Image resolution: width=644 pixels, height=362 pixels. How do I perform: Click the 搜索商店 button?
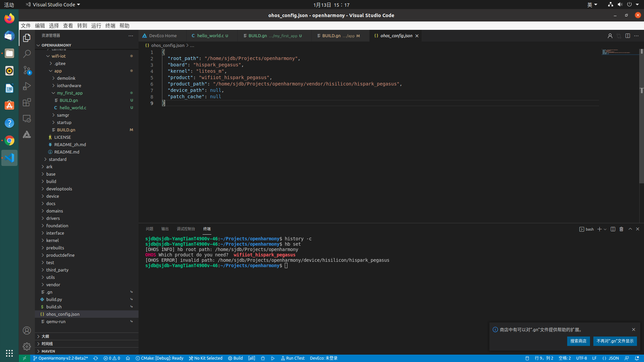578,341
